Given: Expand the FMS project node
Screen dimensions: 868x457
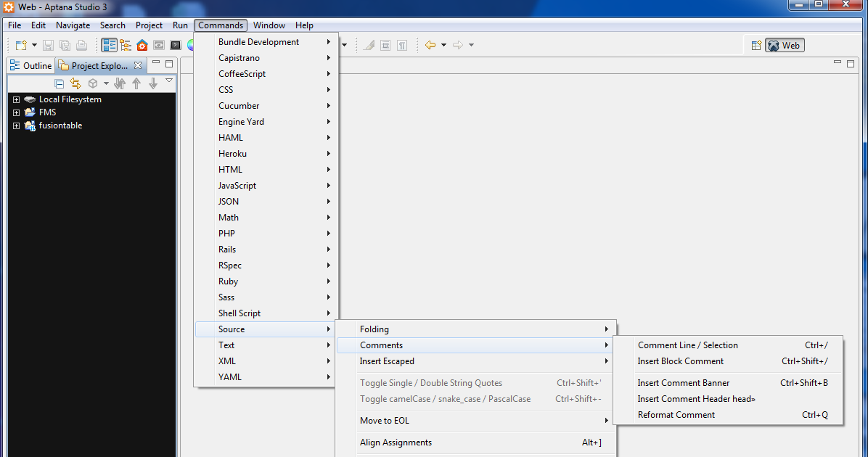Looking at the screenshot, I should pyautogui.click(x=16, y=112).
